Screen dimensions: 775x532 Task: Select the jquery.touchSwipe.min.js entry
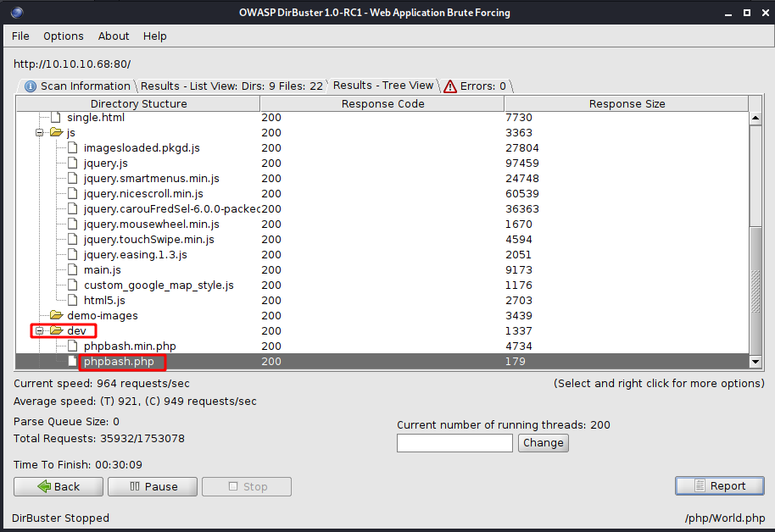tap(149, 240)
